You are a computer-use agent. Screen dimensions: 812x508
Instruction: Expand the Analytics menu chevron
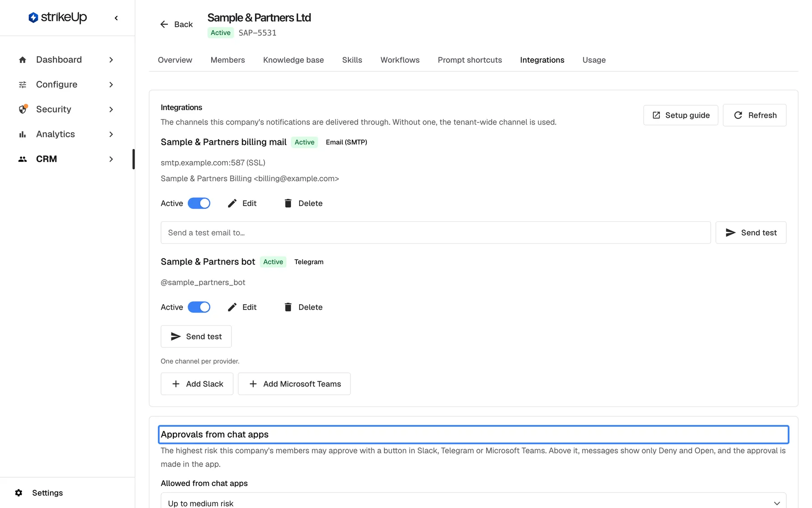pyautogui.click(x=111, y=134)
